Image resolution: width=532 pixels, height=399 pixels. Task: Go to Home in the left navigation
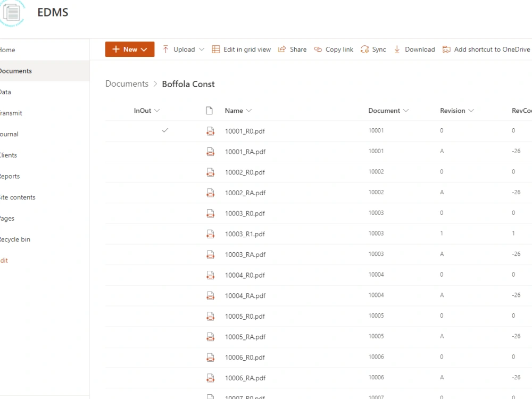coord(7,50)
